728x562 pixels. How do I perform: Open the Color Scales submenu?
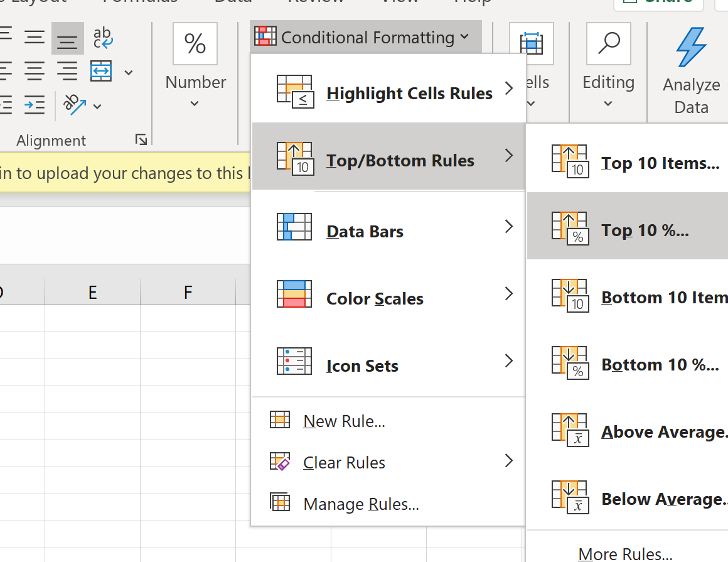click(x=388, y=295)
